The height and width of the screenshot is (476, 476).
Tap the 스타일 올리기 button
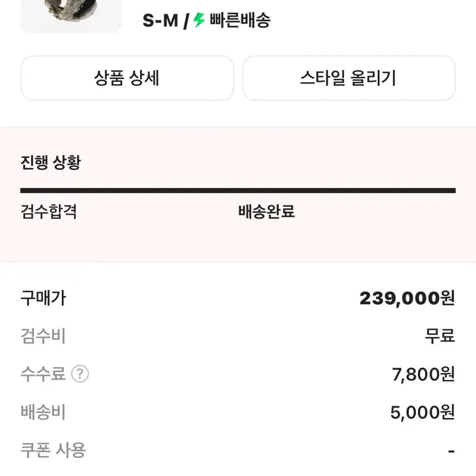[x=349, y=78]
